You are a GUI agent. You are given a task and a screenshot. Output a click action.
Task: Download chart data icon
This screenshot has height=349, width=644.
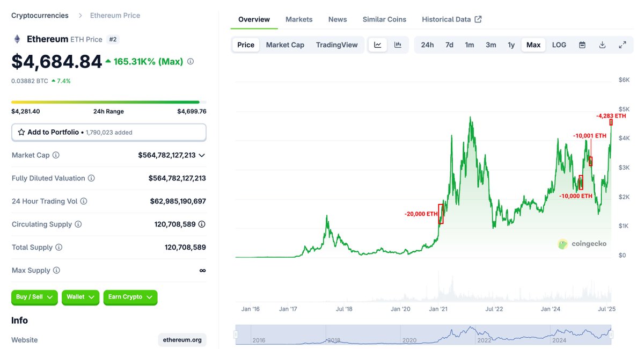click(x=602, y=45)
